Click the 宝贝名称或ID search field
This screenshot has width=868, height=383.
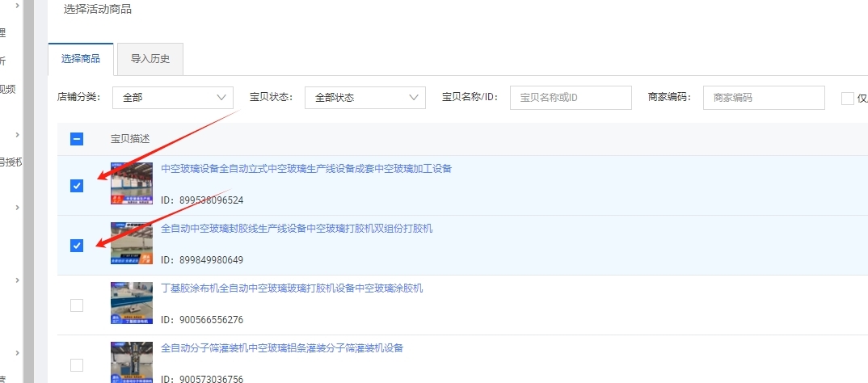click(570, 98)
